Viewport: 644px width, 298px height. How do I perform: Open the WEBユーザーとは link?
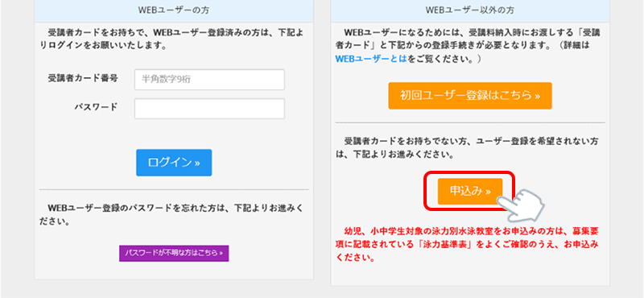pos(371,59)
